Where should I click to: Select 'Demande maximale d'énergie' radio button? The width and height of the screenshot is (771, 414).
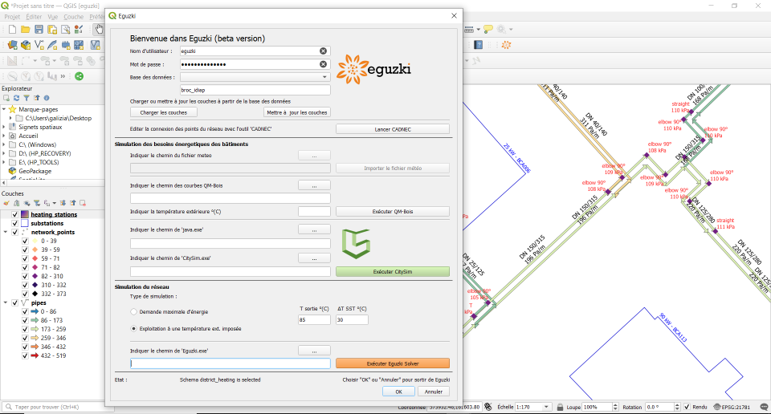pos(134,312)
